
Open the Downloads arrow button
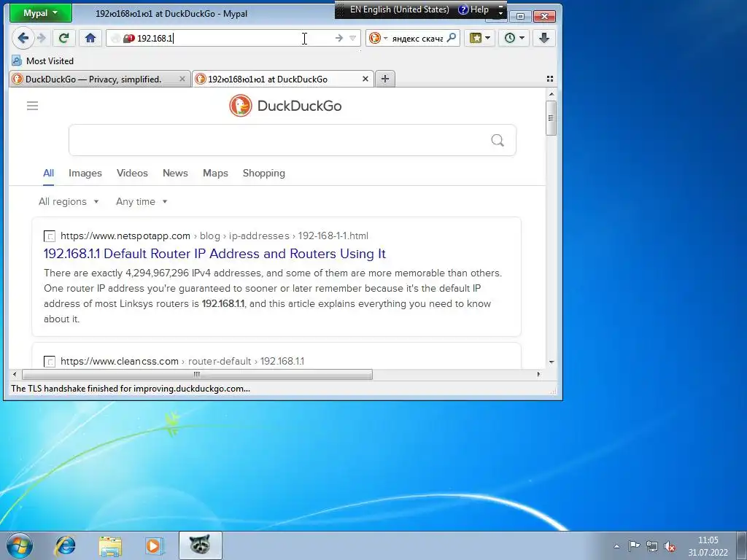pos(544,38)
